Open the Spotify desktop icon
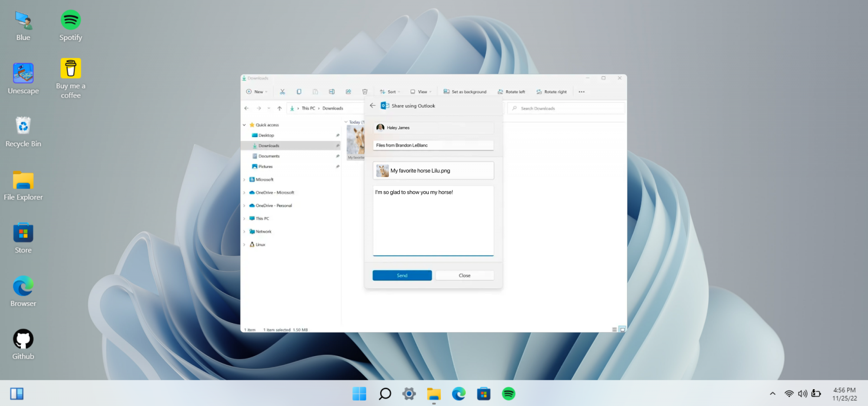The width and height of the screenshot is (868, 406). pos(71,26)
